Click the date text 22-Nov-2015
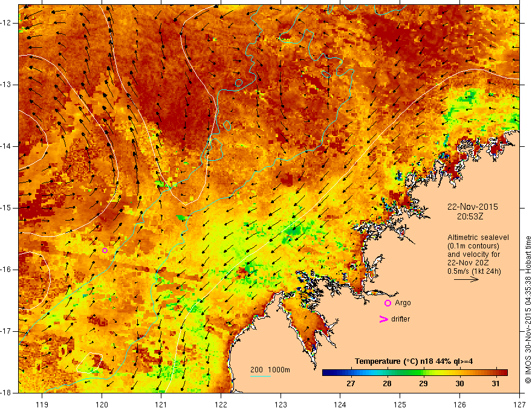This screenshot has width=532, height=411. point(473,207)
